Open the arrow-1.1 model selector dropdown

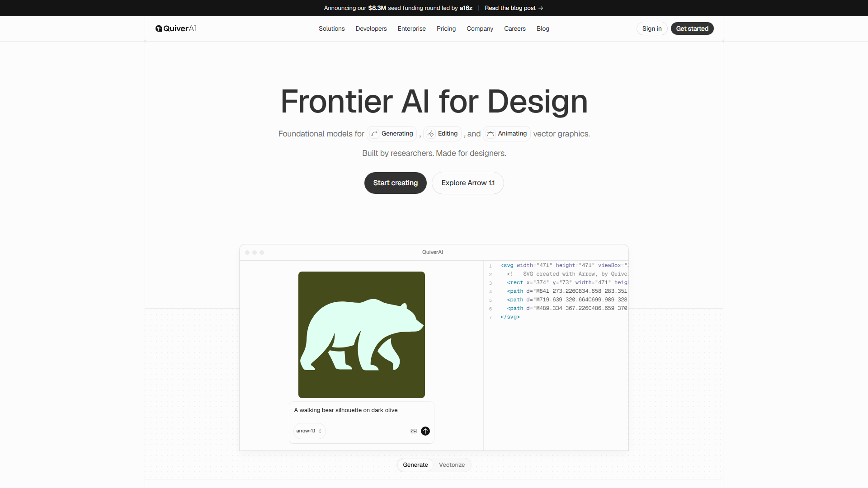pos(309,431)
